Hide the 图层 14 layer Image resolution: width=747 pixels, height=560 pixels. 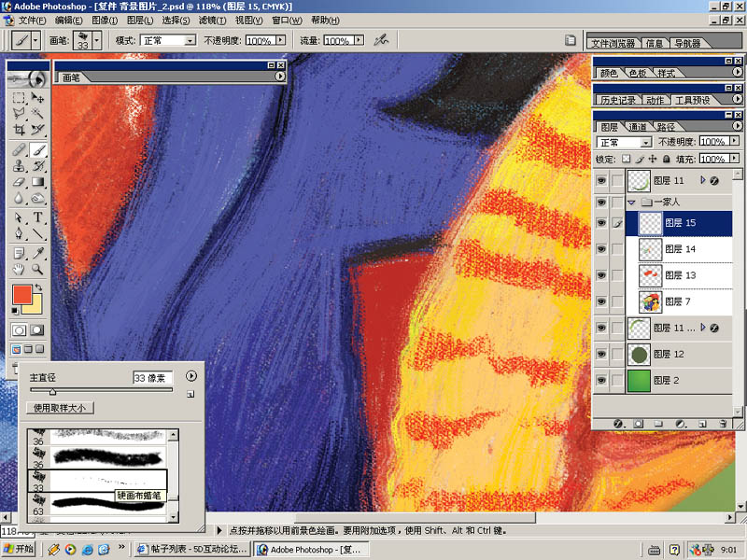(x=601, y=249)
